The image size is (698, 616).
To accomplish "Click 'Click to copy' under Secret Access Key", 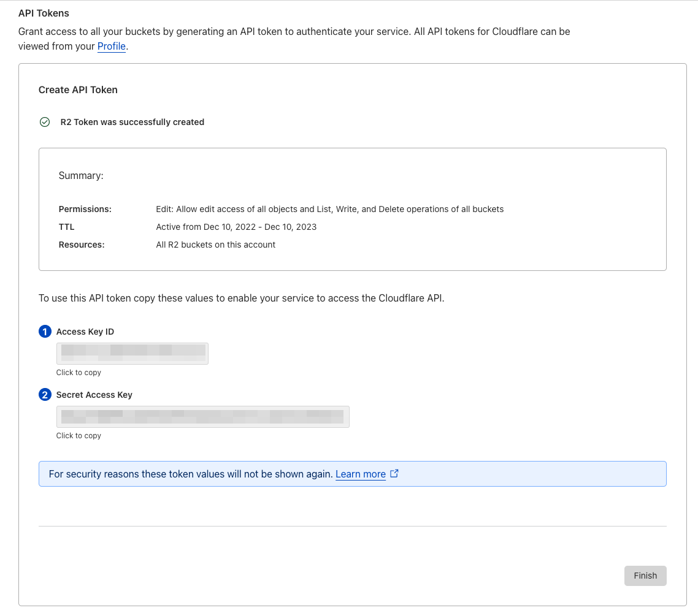I will pos(79,435).
